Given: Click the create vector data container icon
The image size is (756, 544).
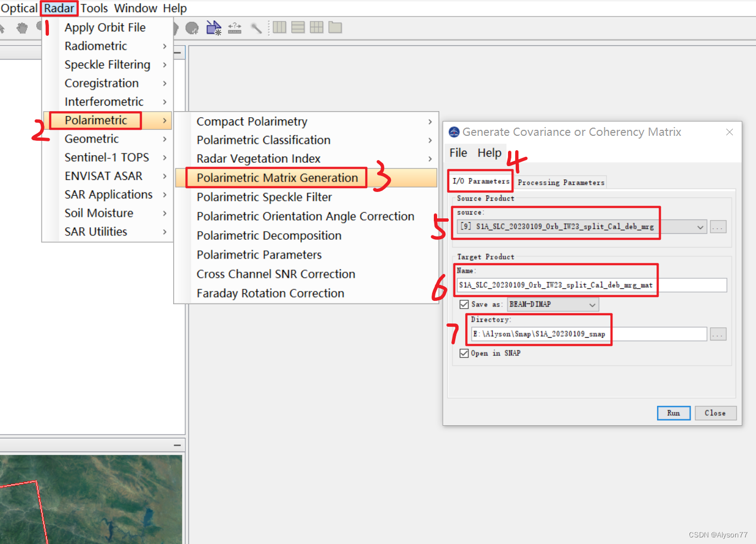Looking at the screenshot, I should (x=213, y=28).
